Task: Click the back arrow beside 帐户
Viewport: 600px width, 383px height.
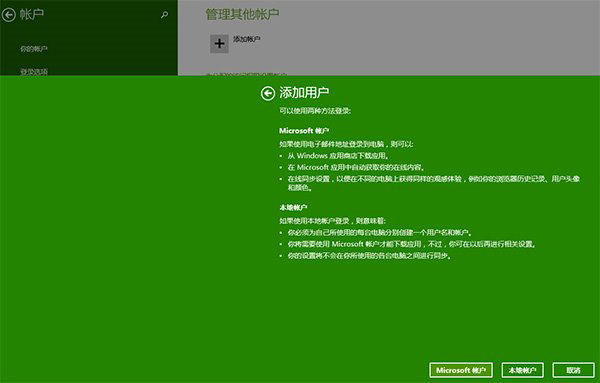Action: [x=8, y=15]
